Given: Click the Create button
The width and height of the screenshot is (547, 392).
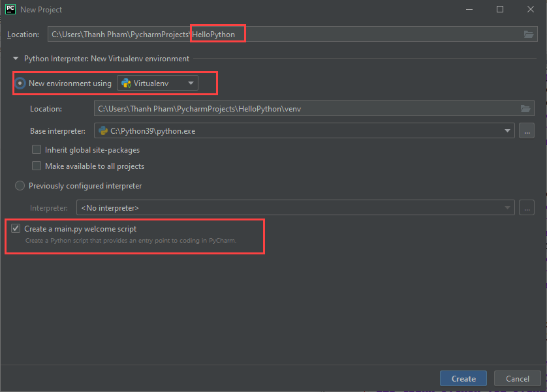Looking at the screenshot, I should pos(463,378).
